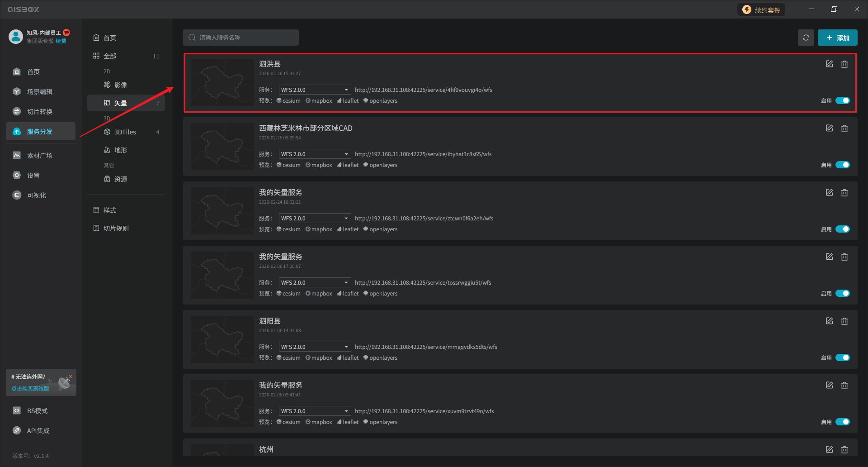Screen dimensions: 868x467
Task: Click the refresh icon beside the 添加 button
Action: pyautogui.click(x=806, y=38)
